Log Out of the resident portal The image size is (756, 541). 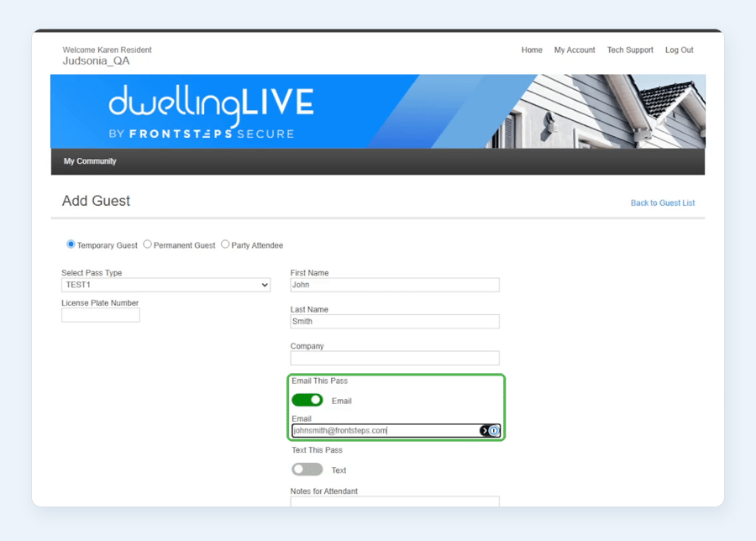click(x=680, y=50)
